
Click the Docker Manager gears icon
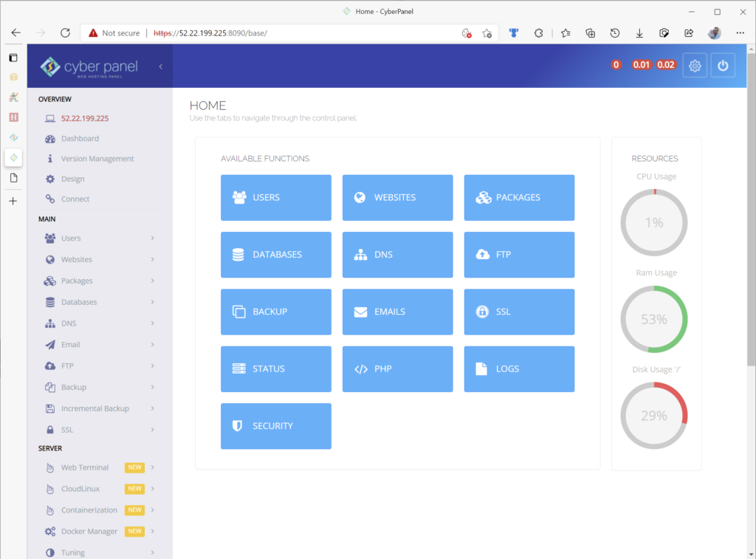click(x=50, y=532)
